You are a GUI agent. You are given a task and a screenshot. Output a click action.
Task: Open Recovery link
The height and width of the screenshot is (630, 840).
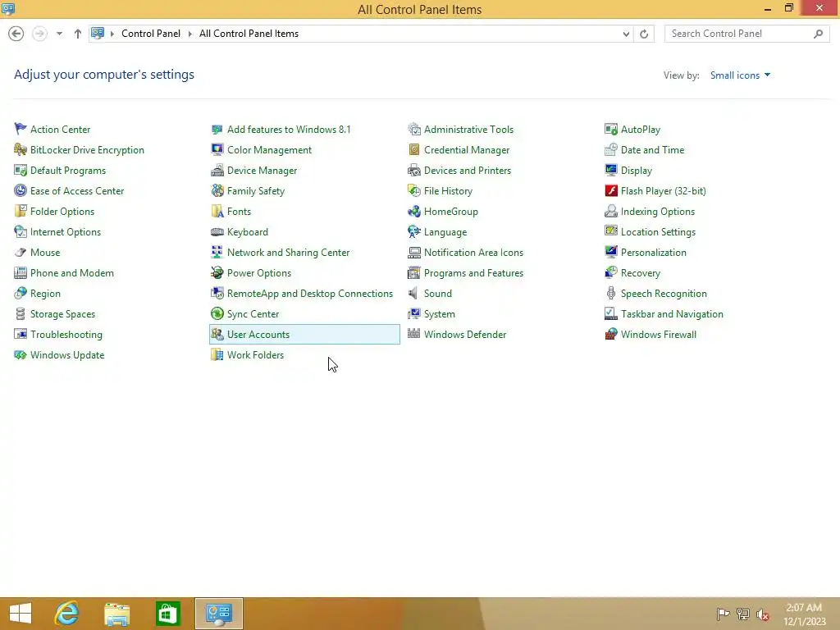[641, 272]
